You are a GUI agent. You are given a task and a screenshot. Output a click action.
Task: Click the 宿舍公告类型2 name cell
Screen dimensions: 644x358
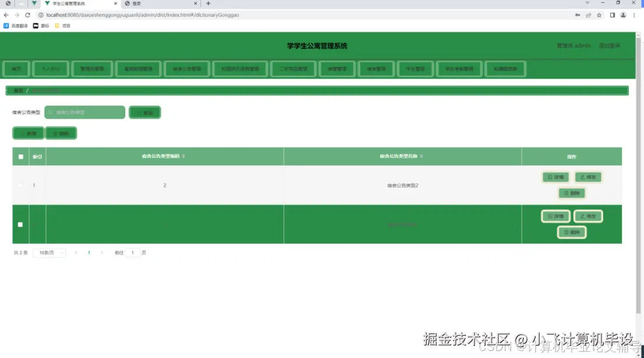403,185
